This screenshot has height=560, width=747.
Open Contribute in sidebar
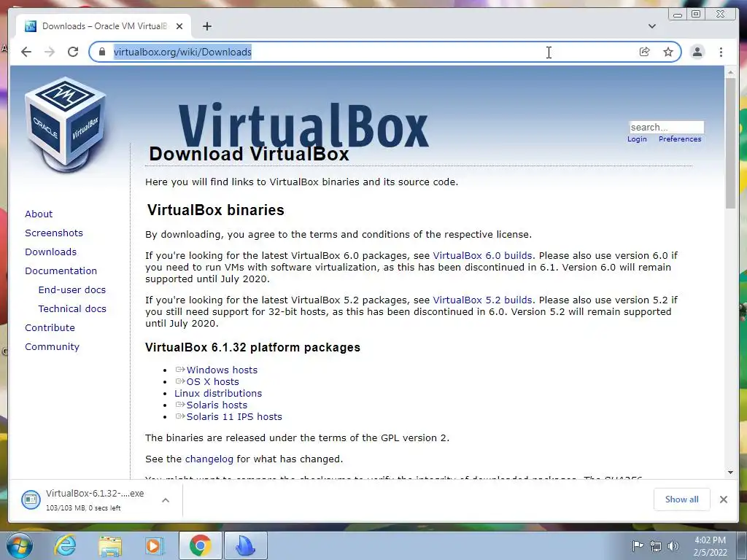tap(50, 328)
